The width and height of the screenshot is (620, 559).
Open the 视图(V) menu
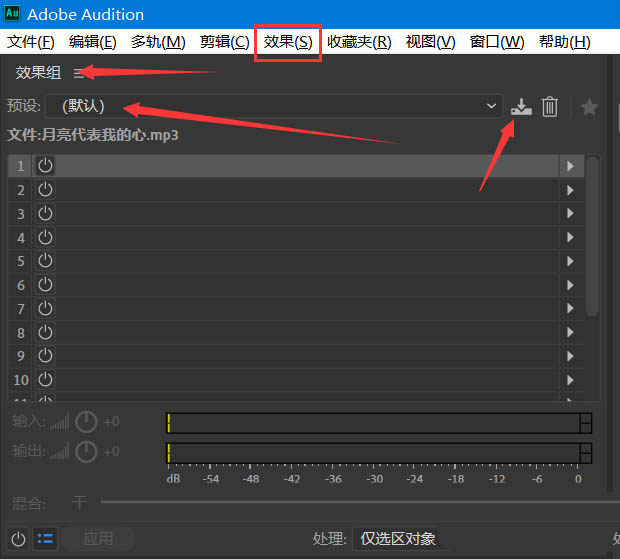coord(431,42)
